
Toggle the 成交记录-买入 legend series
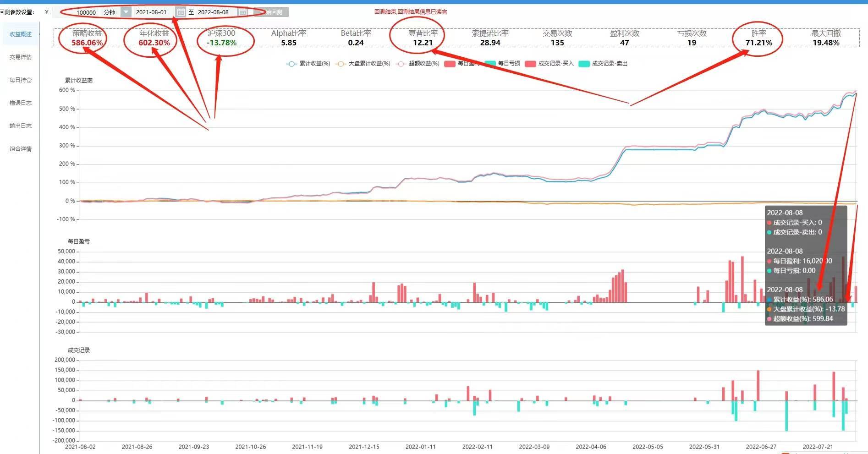549,64
